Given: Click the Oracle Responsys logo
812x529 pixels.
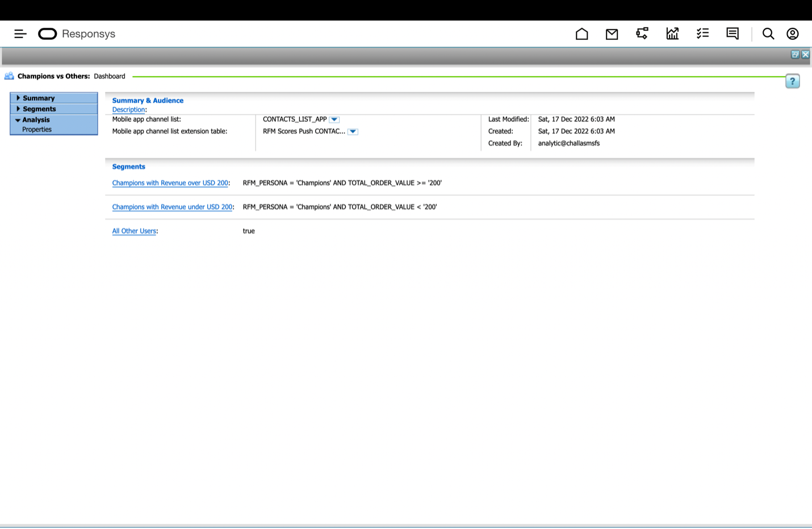Looking at the screenshot, I should tap(77, 34).
